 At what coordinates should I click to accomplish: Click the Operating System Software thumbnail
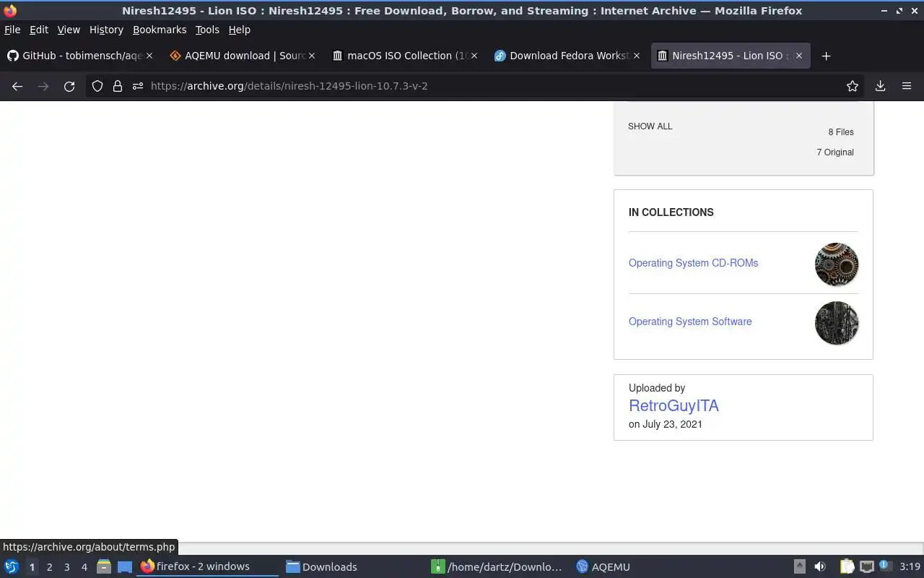pos(837,323)
